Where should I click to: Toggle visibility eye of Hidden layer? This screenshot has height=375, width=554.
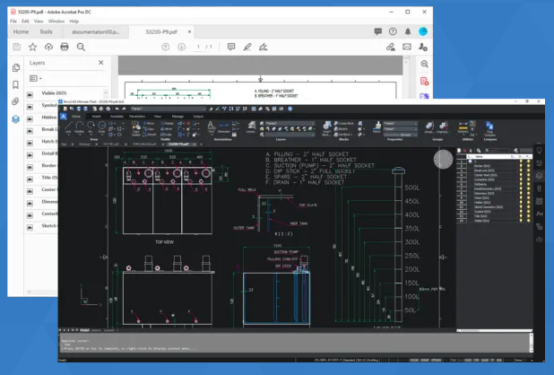pos(30,118)
